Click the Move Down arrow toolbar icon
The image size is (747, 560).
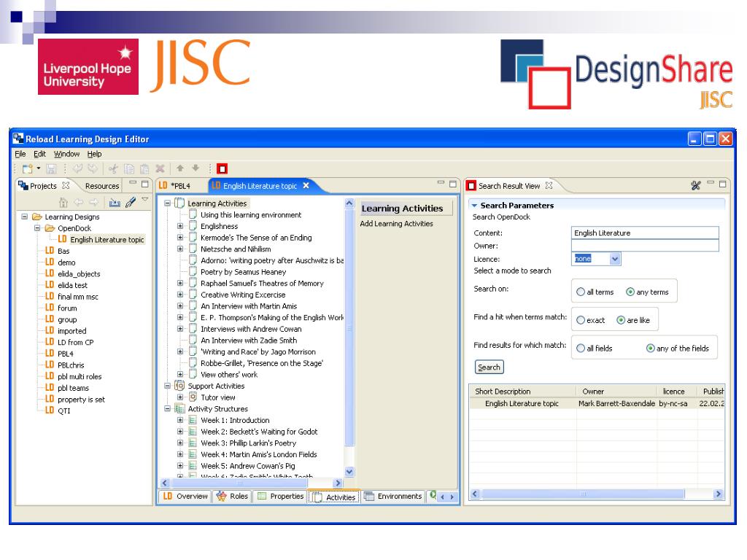click(196, 168)
